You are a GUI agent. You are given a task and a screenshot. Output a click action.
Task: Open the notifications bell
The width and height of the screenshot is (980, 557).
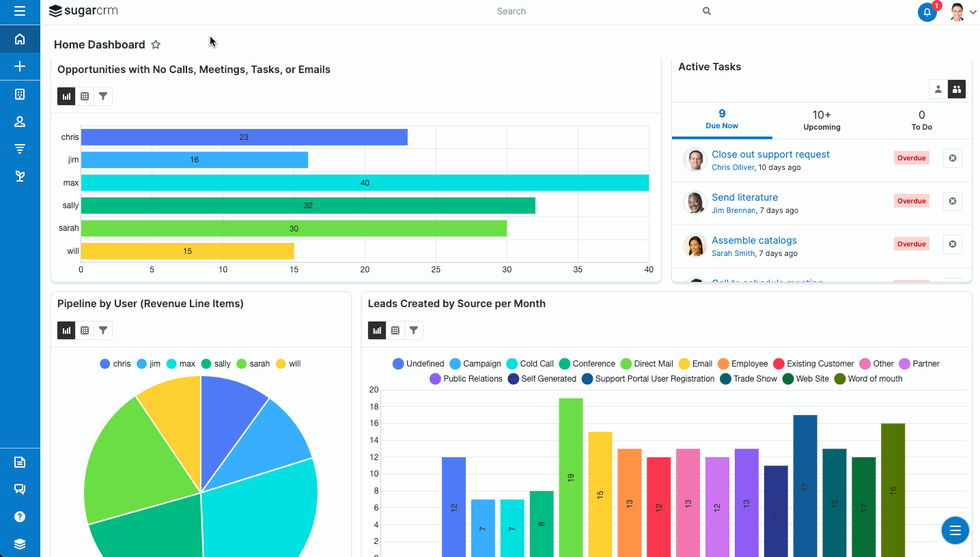[x=927, y=12]
